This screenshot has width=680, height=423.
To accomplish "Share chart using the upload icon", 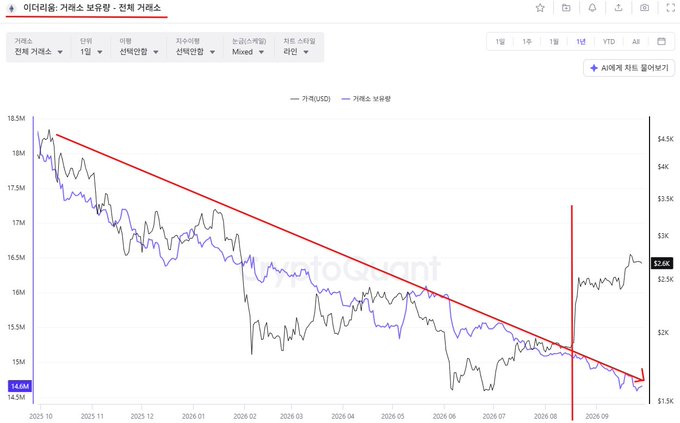I will pos(618,8).
